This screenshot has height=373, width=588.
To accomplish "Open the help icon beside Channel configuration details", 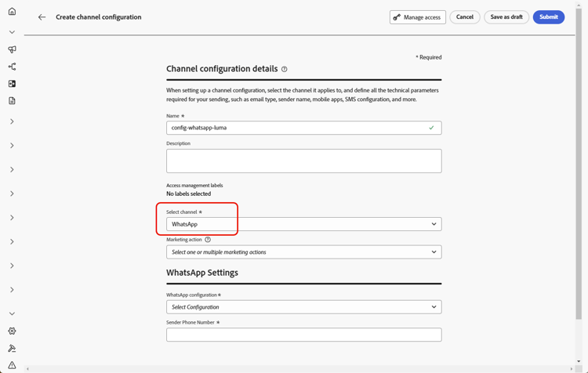I will (x=285, y=69).
